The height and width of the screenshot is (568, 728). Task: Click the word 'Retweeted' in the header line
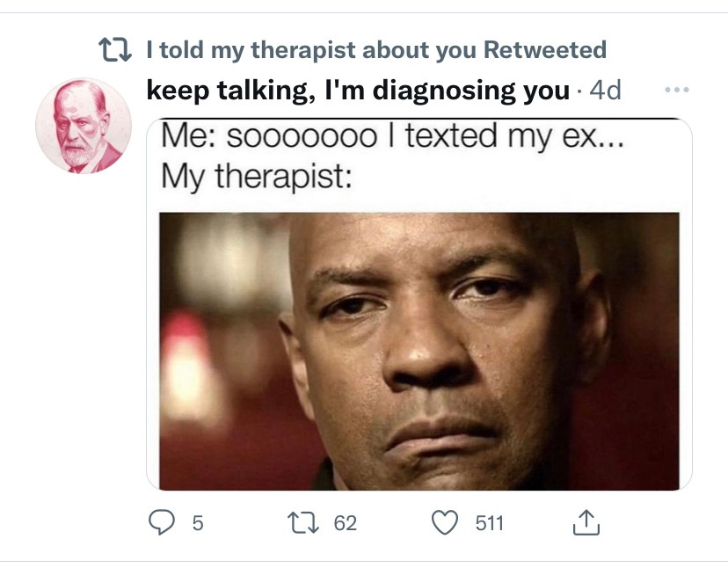(545, 50)
